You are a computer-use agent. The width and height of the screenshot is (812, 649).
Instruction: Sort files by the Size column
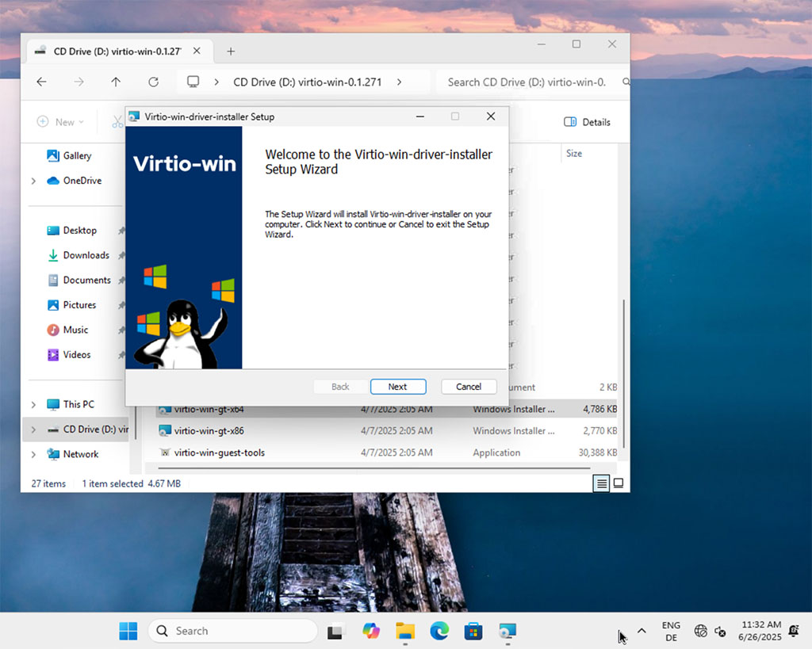point(574,153)
